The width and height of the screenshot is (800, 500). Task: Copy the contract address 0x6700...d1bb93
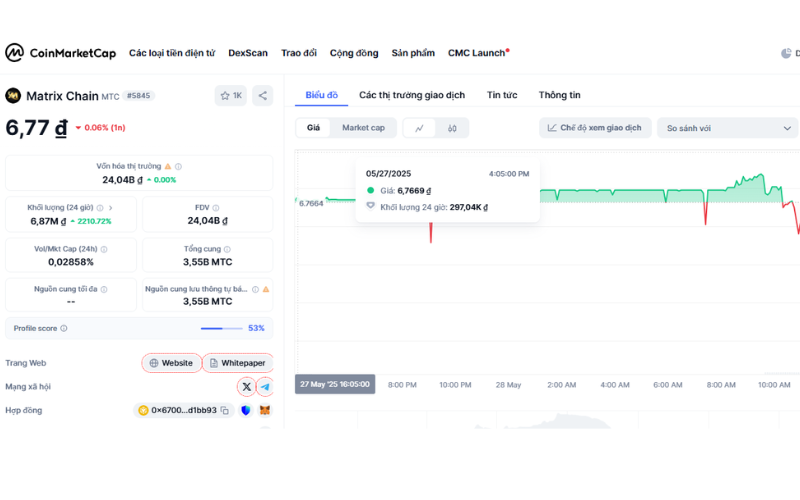(x=225, y=410)
